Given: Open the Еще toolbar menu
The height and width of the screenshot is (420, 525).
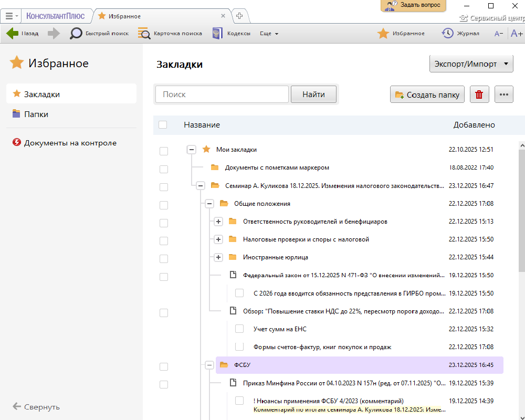Looking at the screenshot, I should 269,33.
